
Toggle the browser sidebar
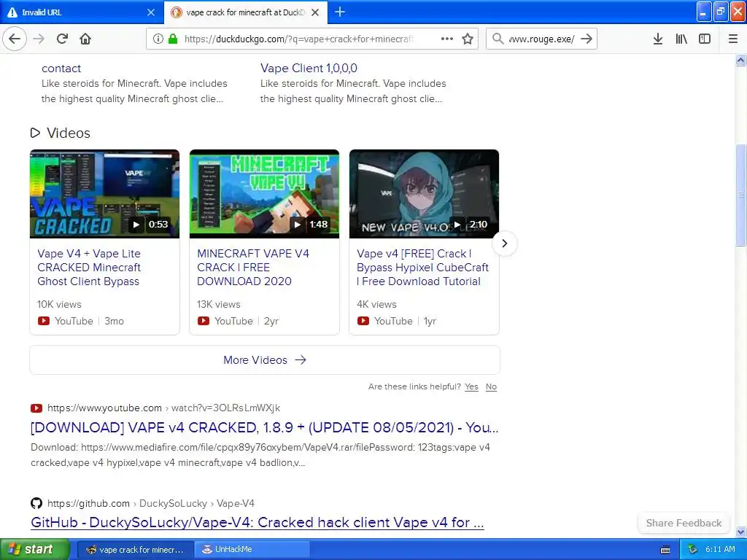pyautogui.click(x=705, y=39)
